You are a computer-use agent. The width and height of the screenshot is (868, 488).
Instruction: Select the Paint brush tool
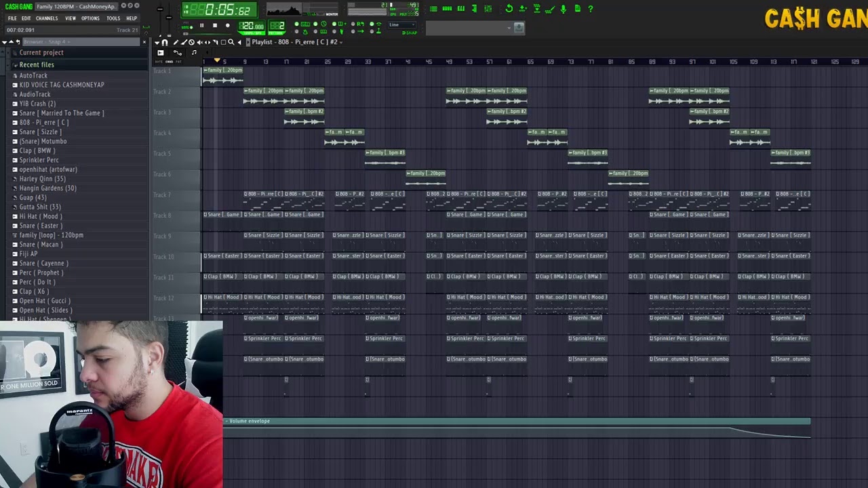(184, 43)
